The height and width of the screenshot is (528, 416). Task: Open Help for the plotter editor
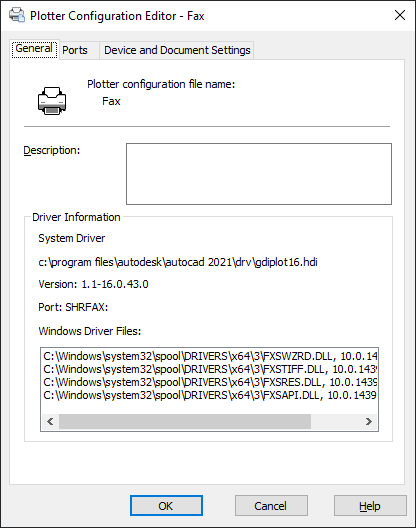pyautogui.click(x=370, y=505)
